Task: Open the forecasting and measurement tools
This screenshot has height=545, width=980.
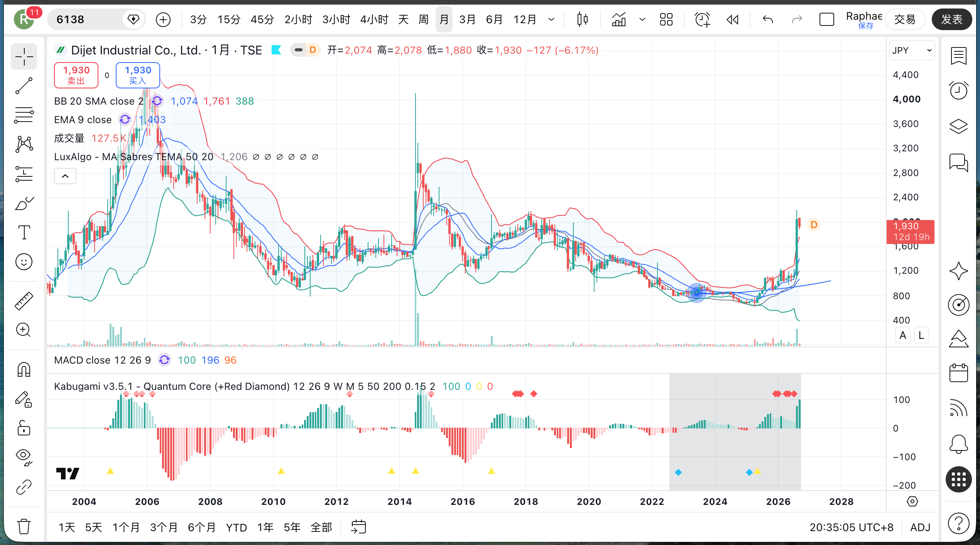Action: (x=24, y=174)
